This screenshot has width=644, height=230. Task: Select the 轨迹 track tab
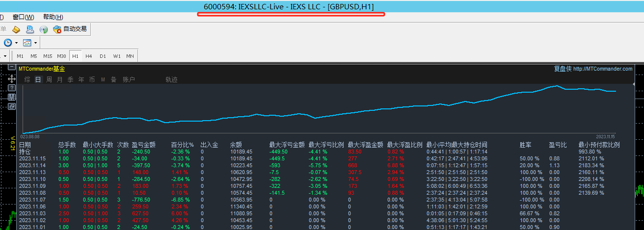171,79
